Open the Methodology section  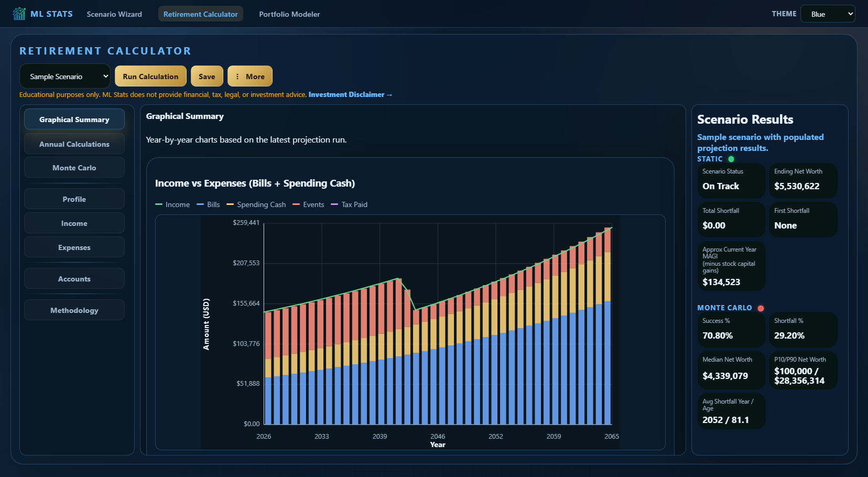74,310
